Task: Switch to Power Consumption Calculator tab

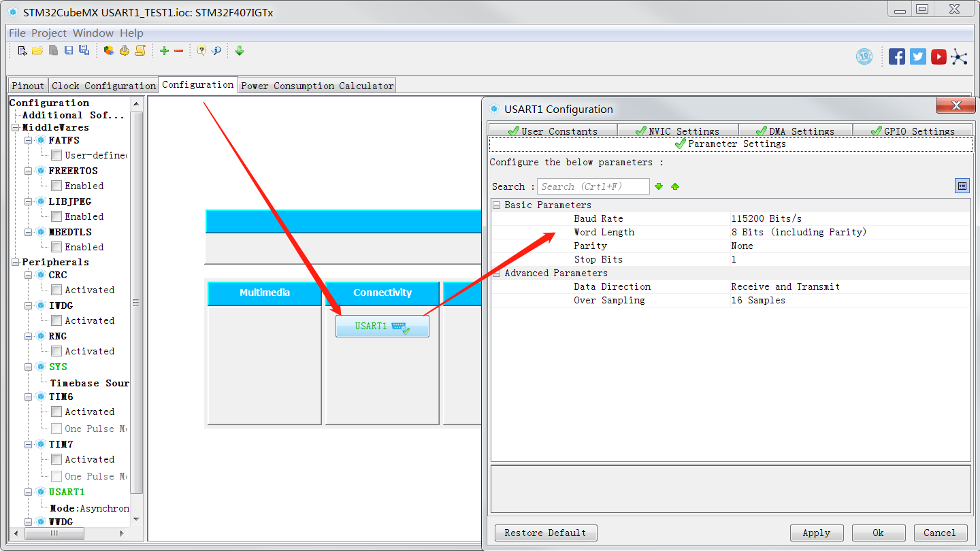Action: coord(317,86)
